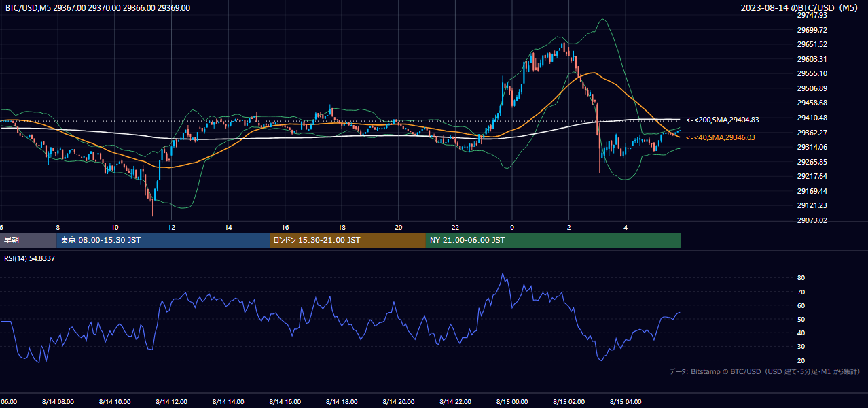
Task: Click price axis label 29265.85
Action: (812, 162)
